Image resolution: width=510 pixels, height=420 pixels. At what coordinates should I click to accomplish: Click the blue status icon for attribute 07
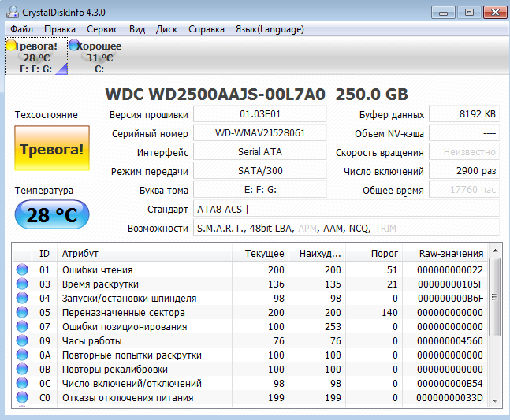22,326
